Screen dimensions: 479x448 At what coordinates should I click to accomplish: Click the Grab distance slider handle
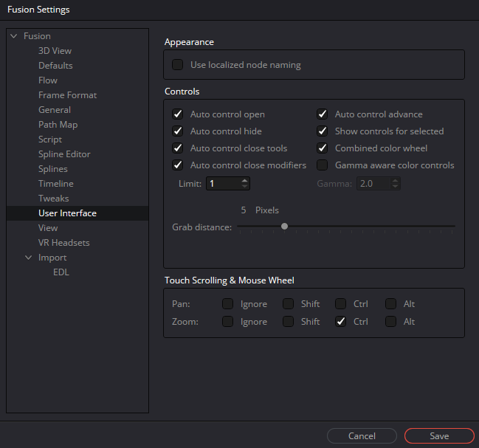pos(284,227)
